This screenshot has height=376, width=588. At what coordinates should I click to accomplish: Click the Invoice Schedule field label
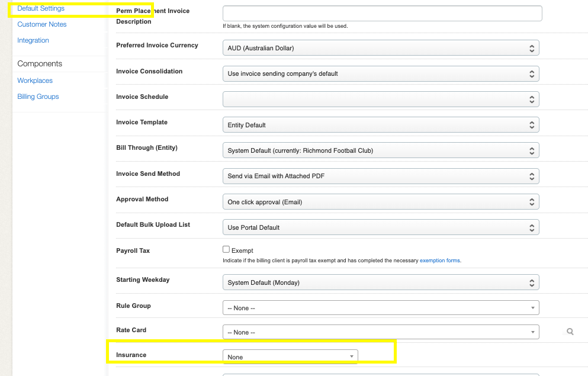click(x=142, y=97)
